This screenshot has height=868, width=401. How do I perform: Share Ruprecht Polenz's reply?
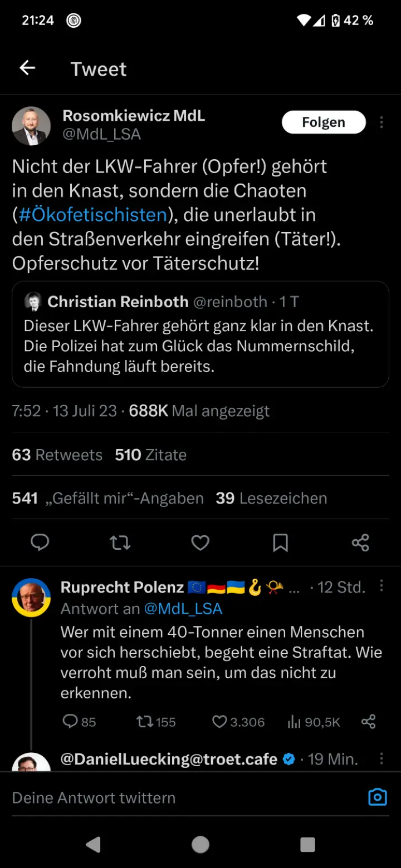369,722
